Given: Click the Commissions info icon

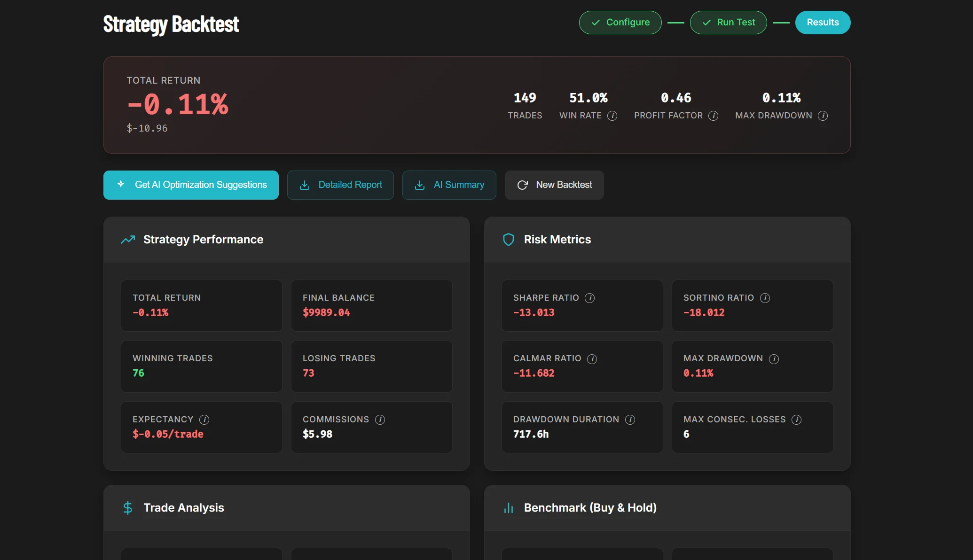Looking at the screenshot, I should (x=380, y=420).
